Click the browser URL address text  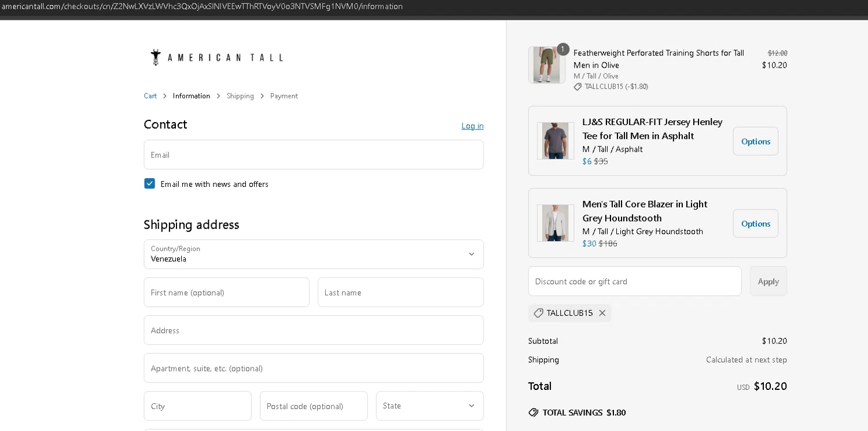coord(202,6)
